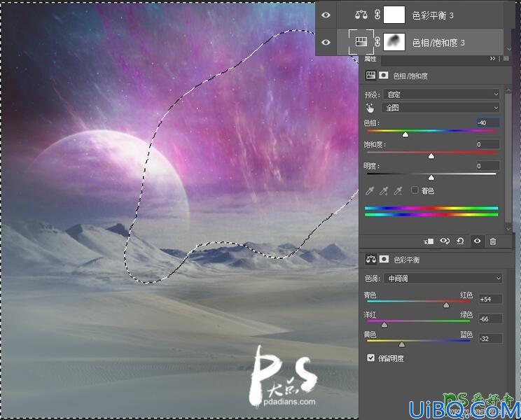Click the +54 cyan-red value field
Screen dimensions: 521x420
pyautogui.click(x=490, y=299)
